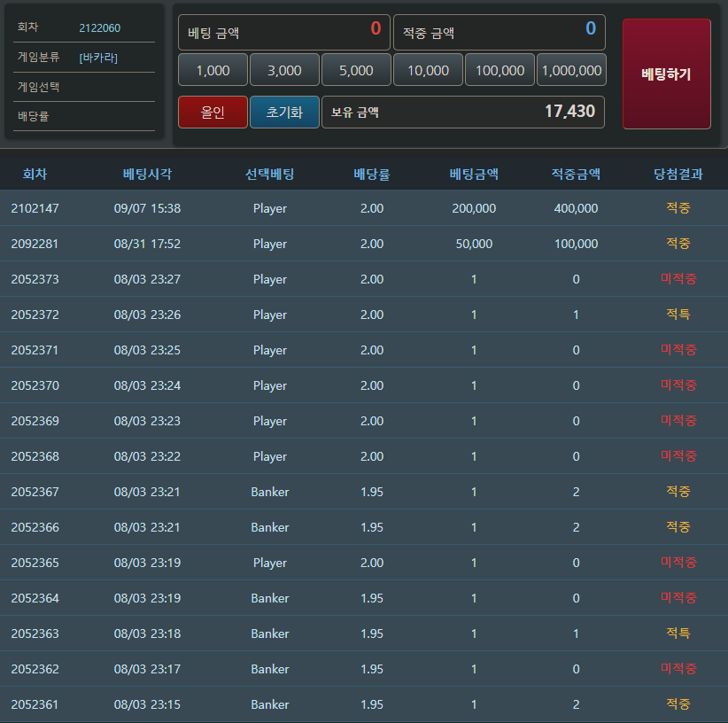Viewport: 728px width, 723px height.
Task: Click bet time 08/31 17:52
Action: point(147,244)
